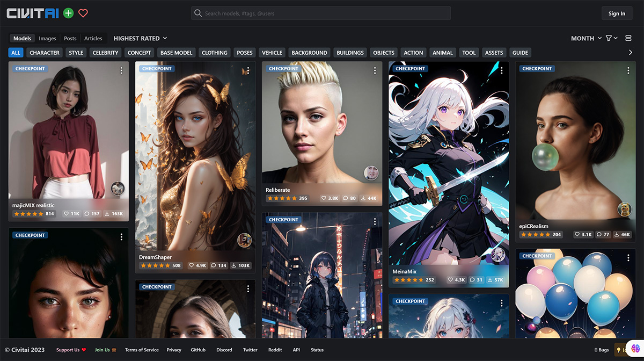Switch card layout using the layout icon

628,38
